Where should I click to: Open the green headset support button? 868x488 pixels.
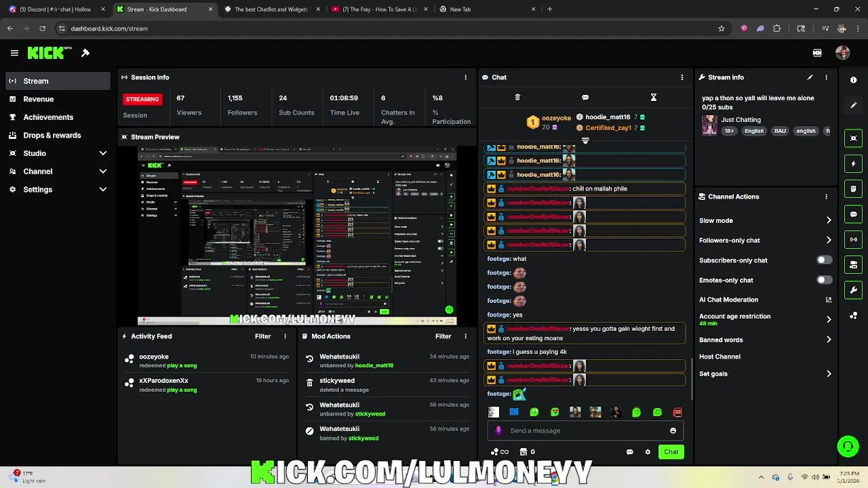pos(848,446)
